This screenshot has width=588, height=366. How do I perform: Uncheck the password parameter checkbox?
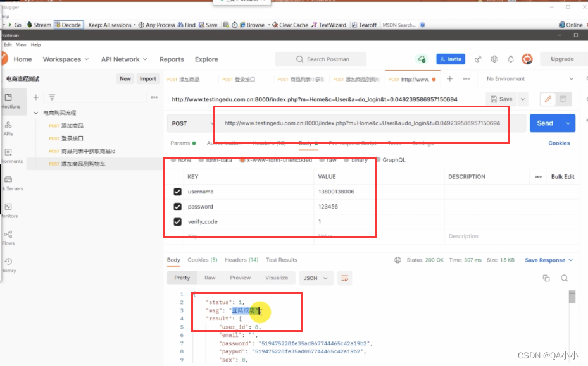pos(177,207)
